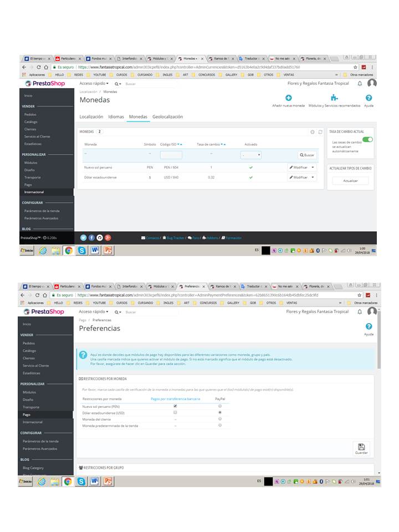Click Actualizar exchange rates button

point(350,181)
